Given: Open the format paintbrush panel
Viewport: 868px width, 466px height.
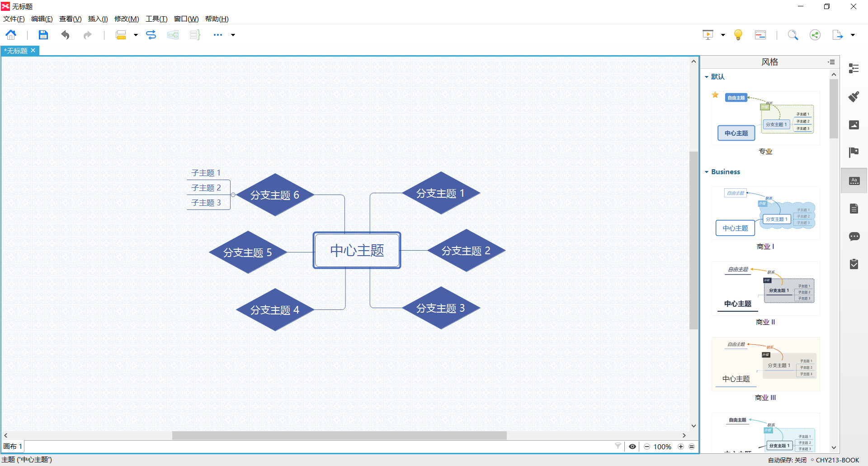Looking at the screenshot, I should tap(854, 96).
